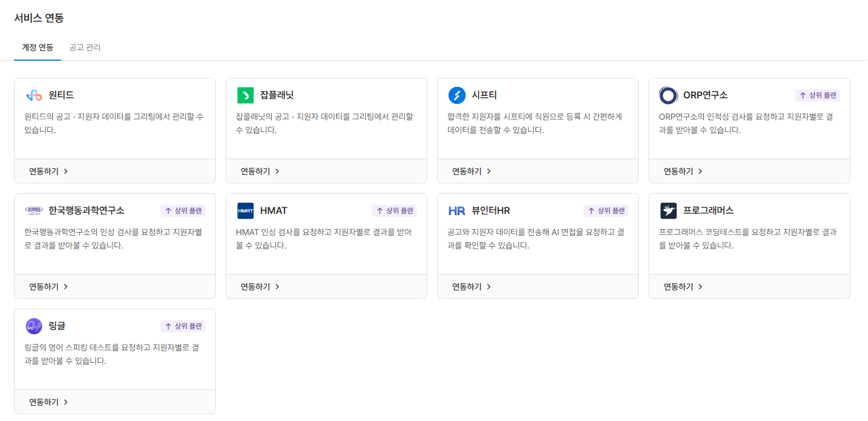868x421 pixels.
Task: Click the 프로그래머스 코딩테스트 description text
Action: point(748,239)
